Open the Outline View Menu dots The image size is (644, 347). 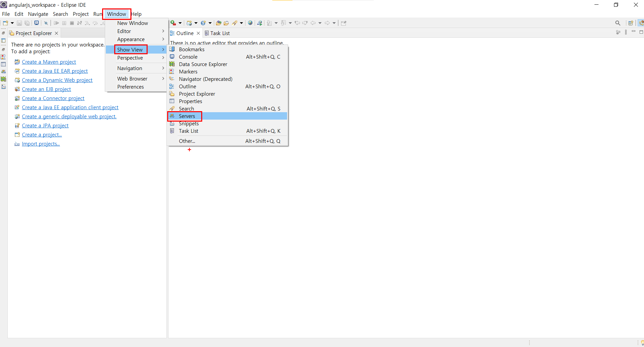(626, 32)
